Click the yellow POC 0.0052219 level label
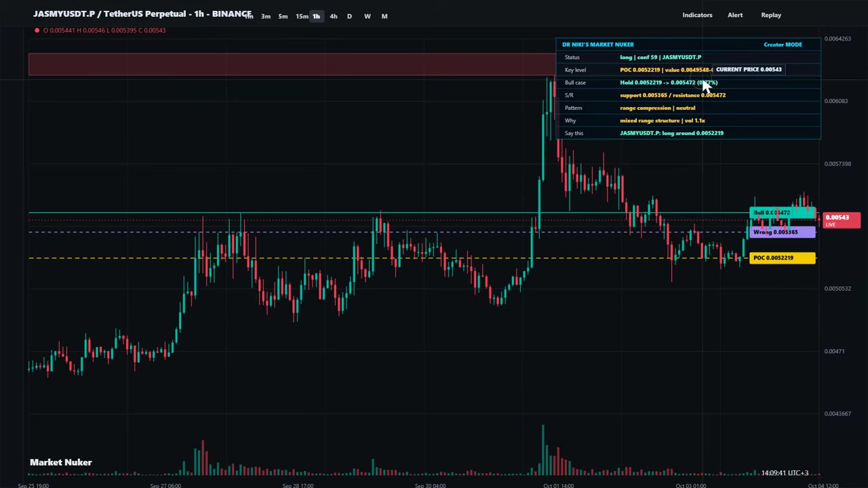868x488 pixels. (782, 258)
